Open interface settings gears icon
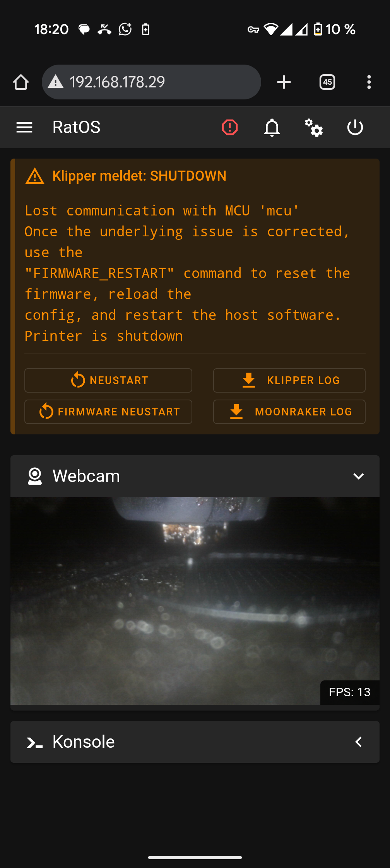Viewport: 390px width, 868px height. point(314,128)
